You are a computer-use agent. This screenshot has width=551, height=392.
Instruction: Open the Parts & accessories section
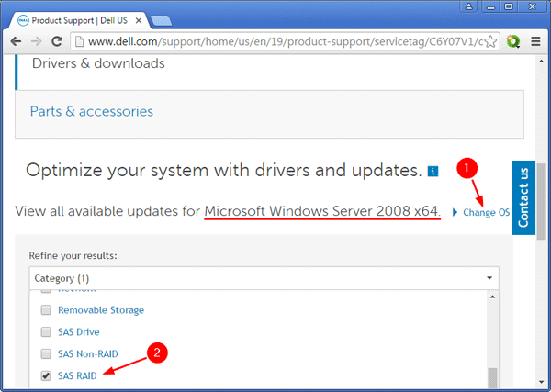coord(92,112)
